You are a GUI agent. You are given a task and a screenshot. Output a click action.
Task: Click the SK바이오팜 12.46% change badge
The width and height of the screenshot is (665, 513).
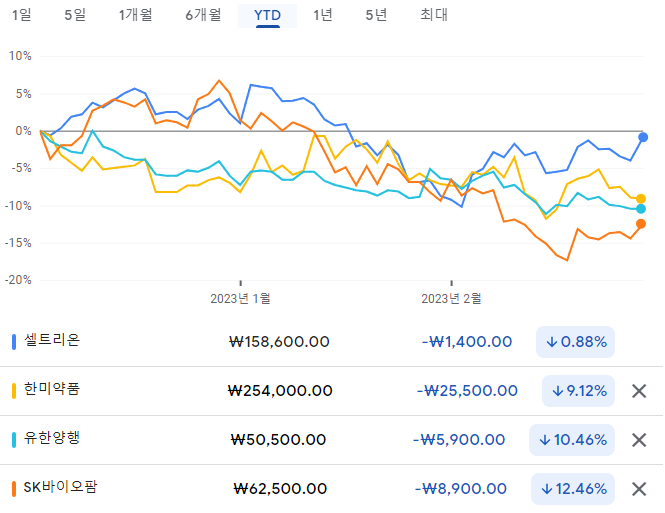[x=573, y=489]
